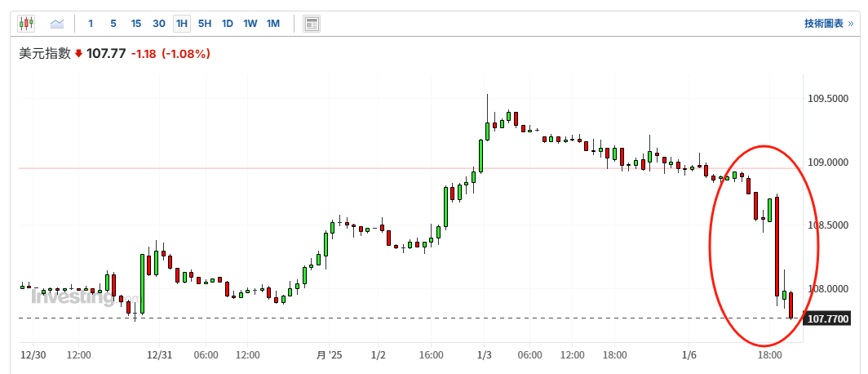Click the 107.7700 current price label

[x=827, y=318]
